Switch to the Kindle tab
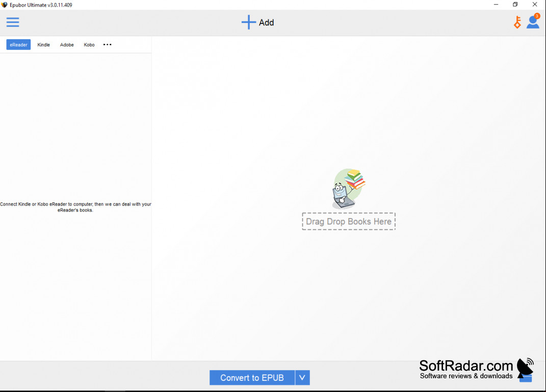Screen dimensions: 546x392 point(43,44)
